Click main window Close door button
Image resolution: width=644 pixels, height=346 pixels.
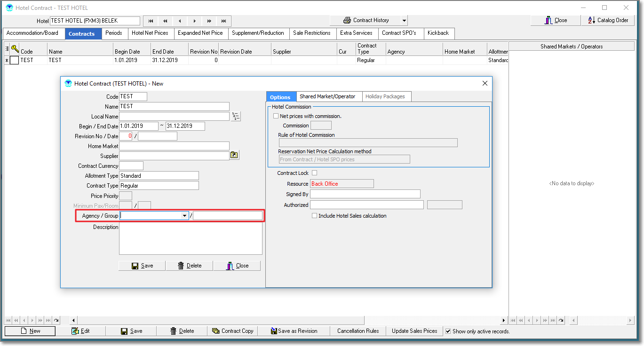tap(556, 20)
